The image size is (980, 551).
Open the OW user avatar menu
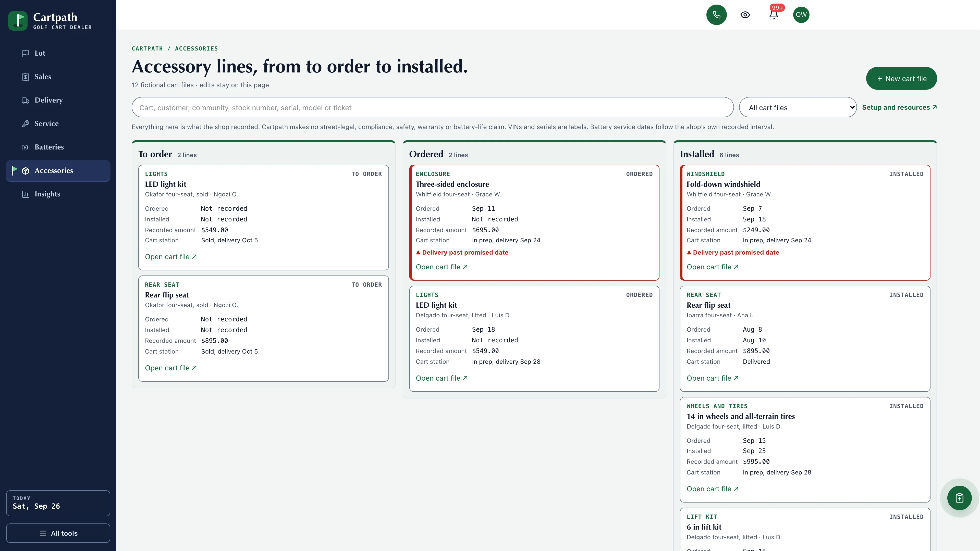(x=801, y=15)
